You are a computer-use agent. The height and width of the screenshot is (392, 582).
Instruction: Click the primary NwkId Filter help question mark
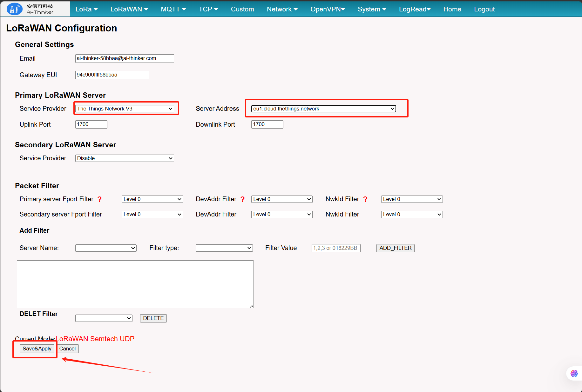coord(365,199)
